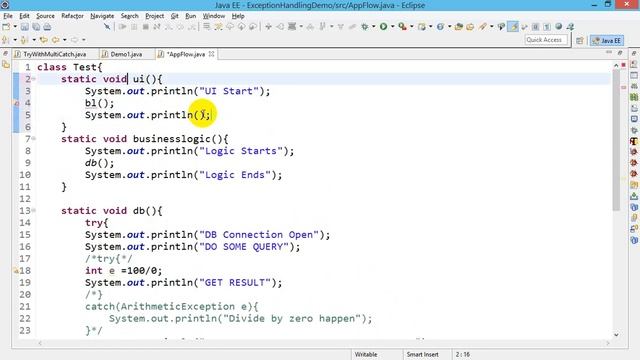Click the Disconnect debug icon

[157, 27]
